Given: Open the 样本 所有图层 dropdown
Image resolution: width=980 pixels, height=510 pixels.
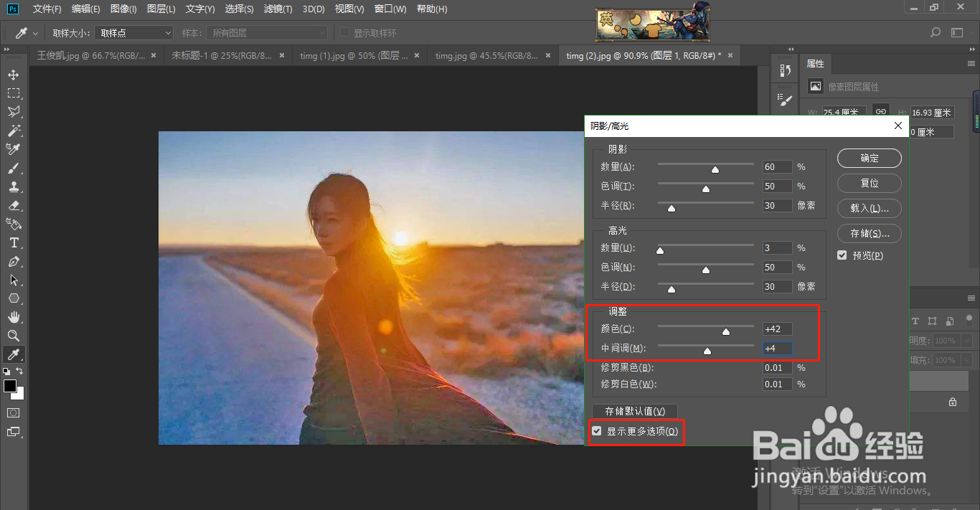Looking at the screenshot, I should pos(267,33).
